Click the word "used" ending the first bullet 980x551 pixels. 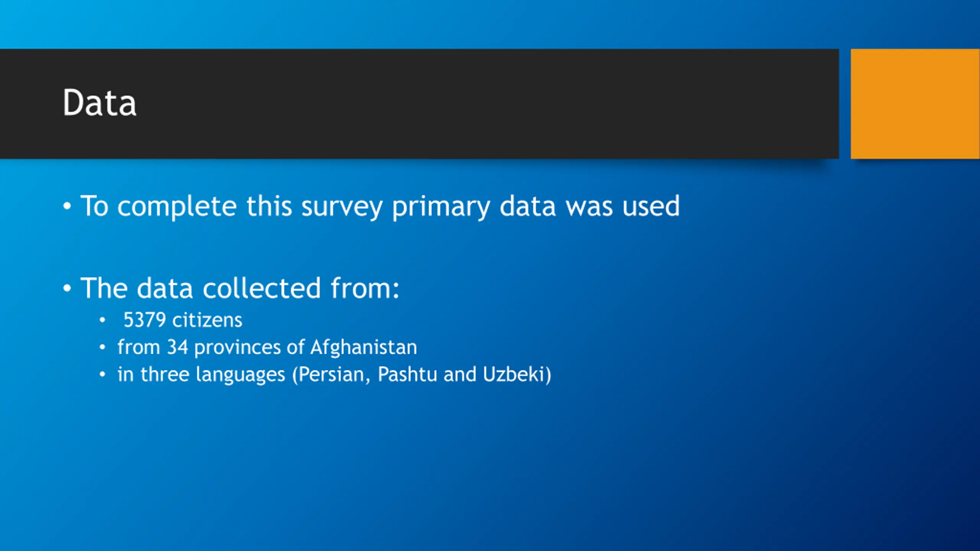click(651, 206)
